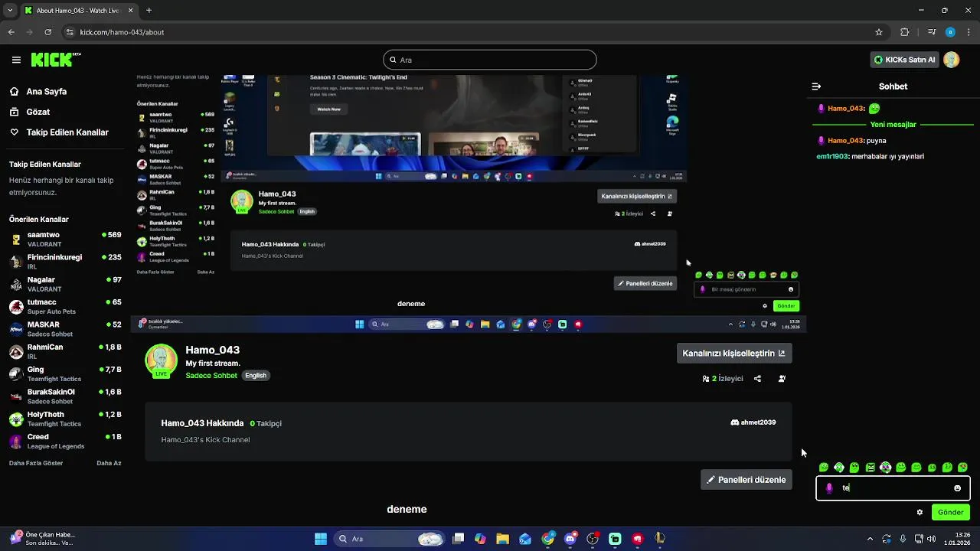Open MASKAR channel in main sidebar
Viewport: 980px width, 551px height.
tap(65, 329)
